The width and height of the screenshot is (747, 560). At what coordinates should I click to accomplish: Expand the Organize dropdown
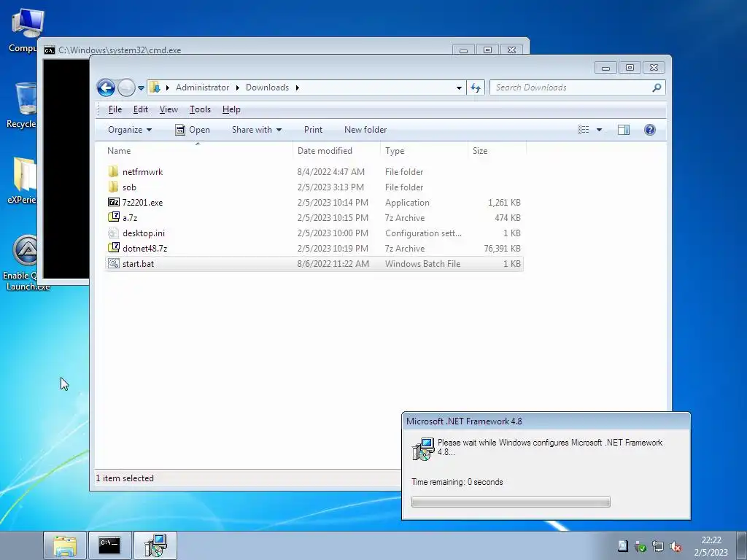(130, 130)
